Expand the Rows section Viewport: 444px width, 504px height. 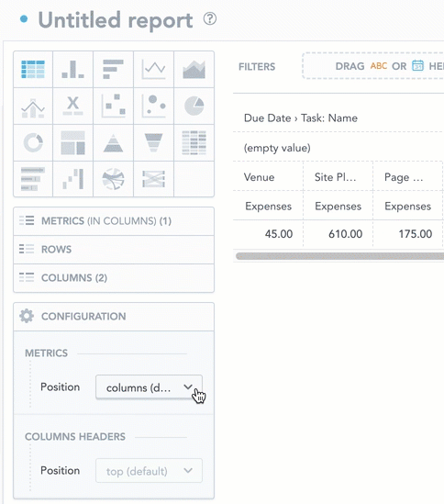114,250
